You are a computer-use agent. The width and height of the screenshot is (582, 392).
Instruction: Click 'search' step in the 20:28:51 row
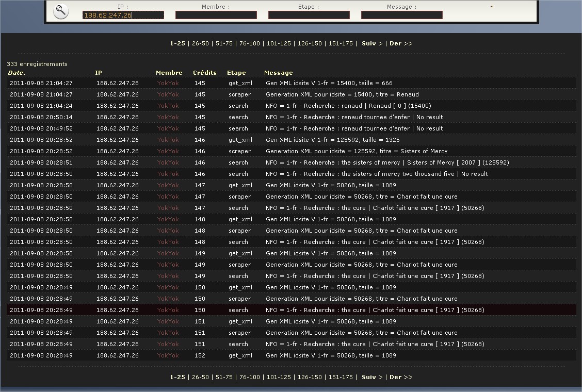[238, 162]
